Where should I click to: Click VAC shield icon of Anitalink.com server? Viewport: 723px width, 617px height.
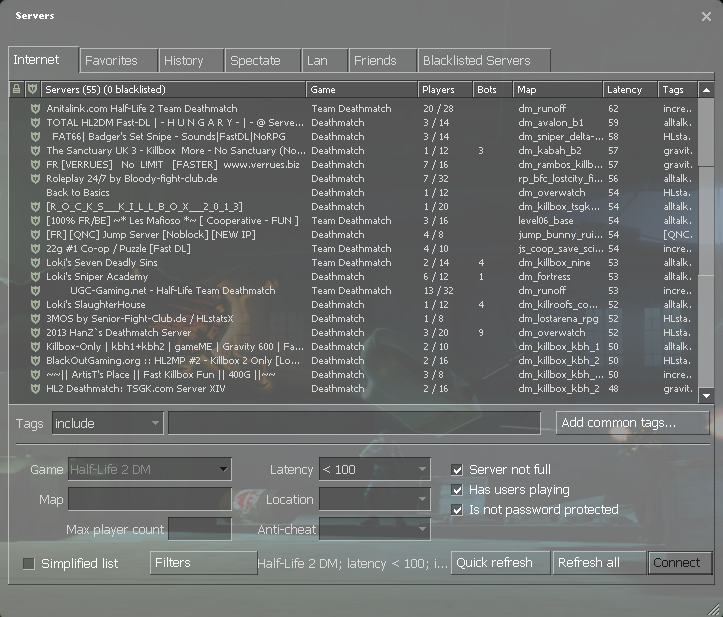click(x=34, y=109)
